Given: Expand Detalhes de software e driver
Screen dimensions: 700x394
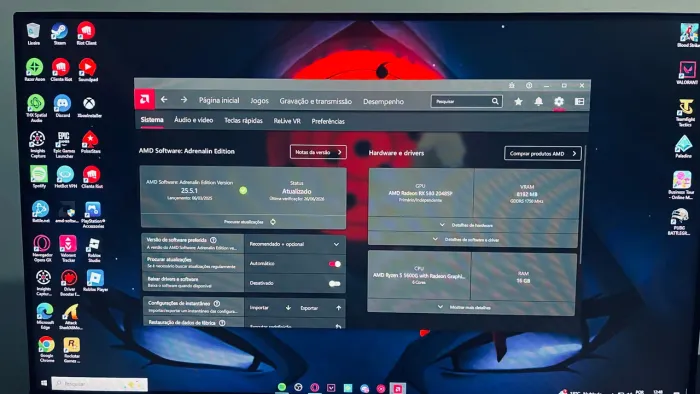Looking at the screenshot, I should 466,240.
